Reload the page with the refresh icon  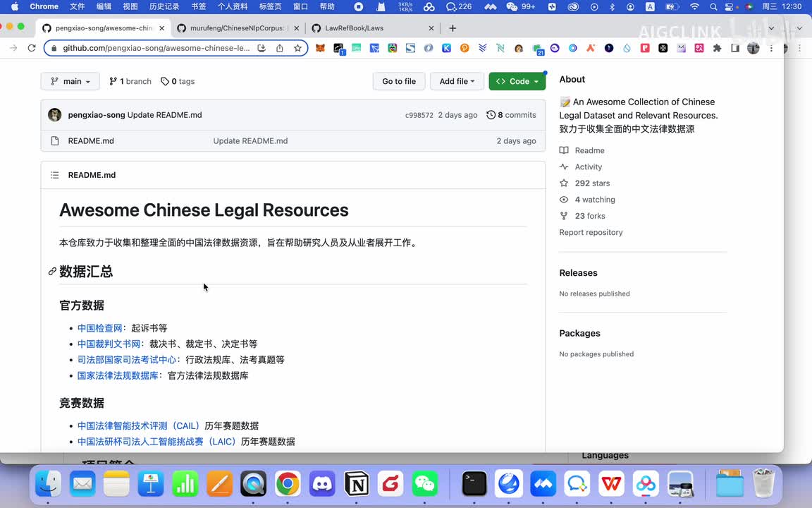coord(31,48)
